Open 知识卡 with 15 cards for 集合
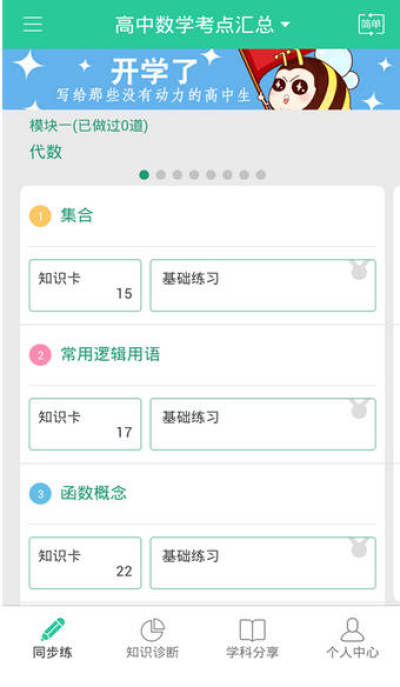400x687 pixels. pyautogui.click(x=85, y=286)
